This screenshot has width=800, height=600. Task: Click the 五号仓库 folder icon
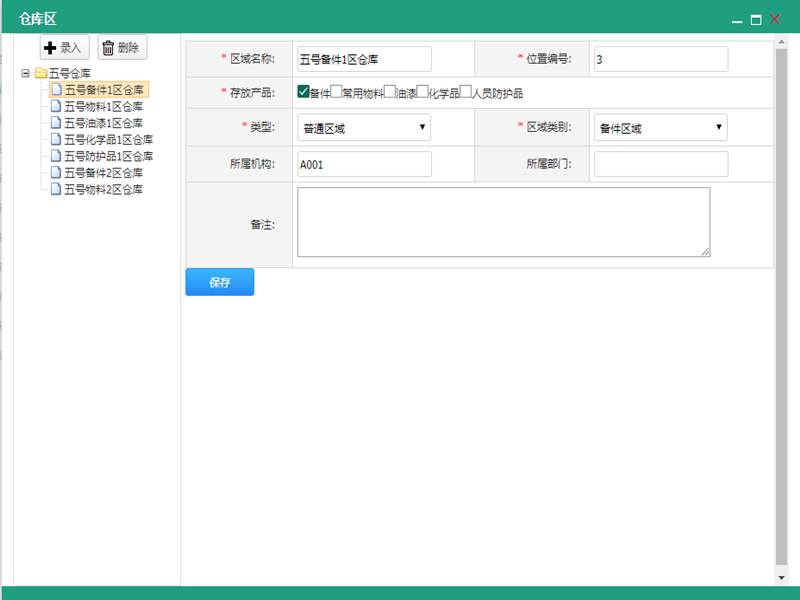(x=40, y=73)
